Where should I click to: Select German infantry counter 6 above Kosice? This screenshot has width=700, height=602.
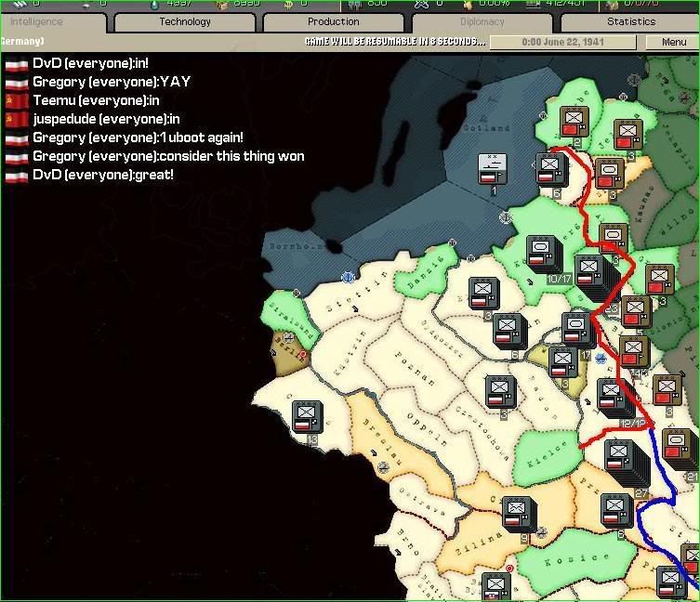[x=616, y=510]
